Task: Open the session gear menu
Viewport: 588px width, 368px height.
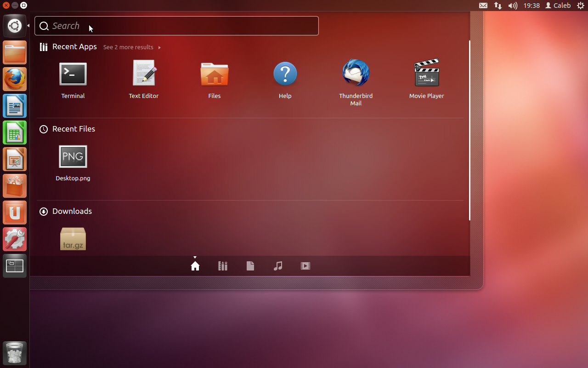Action: click(581, 6)
